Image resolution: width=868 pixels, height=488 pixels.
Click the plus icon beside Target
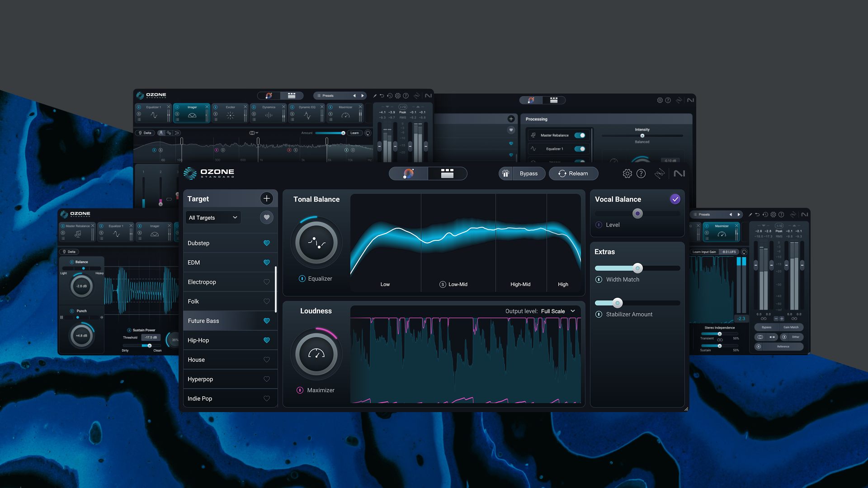click(x=267, y=198)
